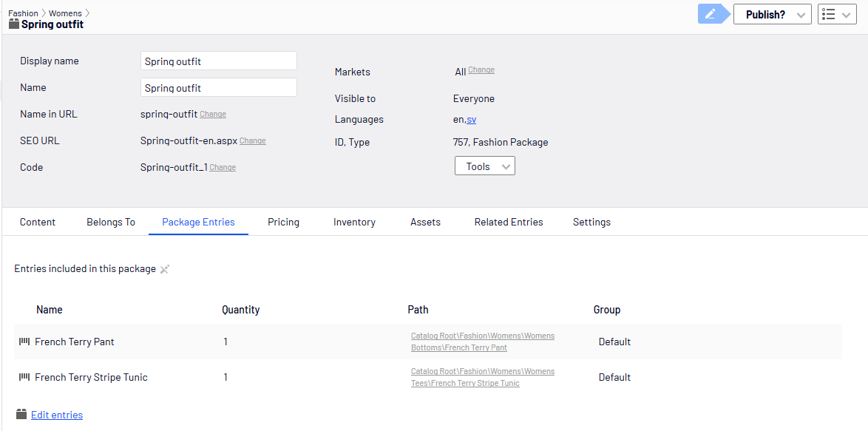Click the package icon beside Spring outfit title
The height and width of the screenshot is (431, 868).
click(x=14, y=24)
